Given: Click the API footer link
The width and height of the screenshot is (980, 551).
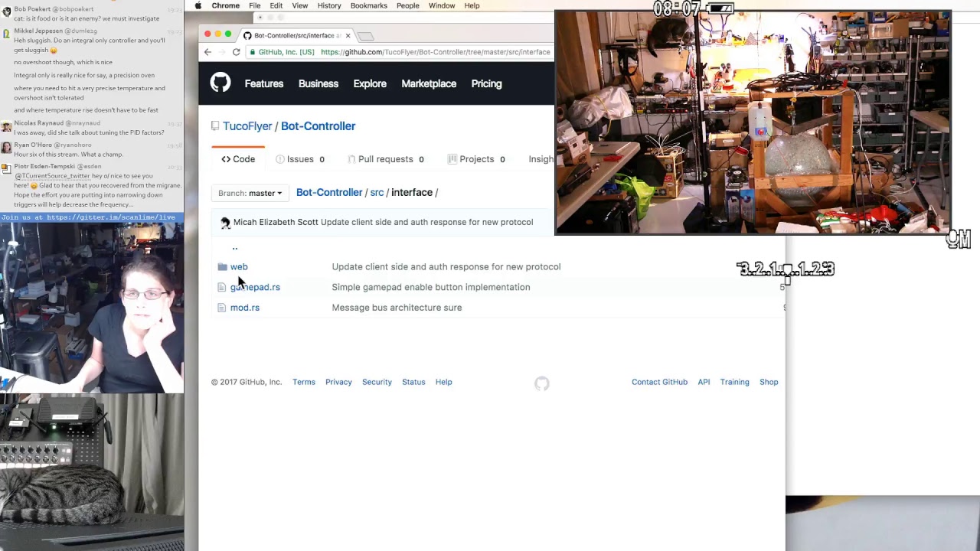Looking at the screenshot, I should pyautogui.click(x=704, y=382).
